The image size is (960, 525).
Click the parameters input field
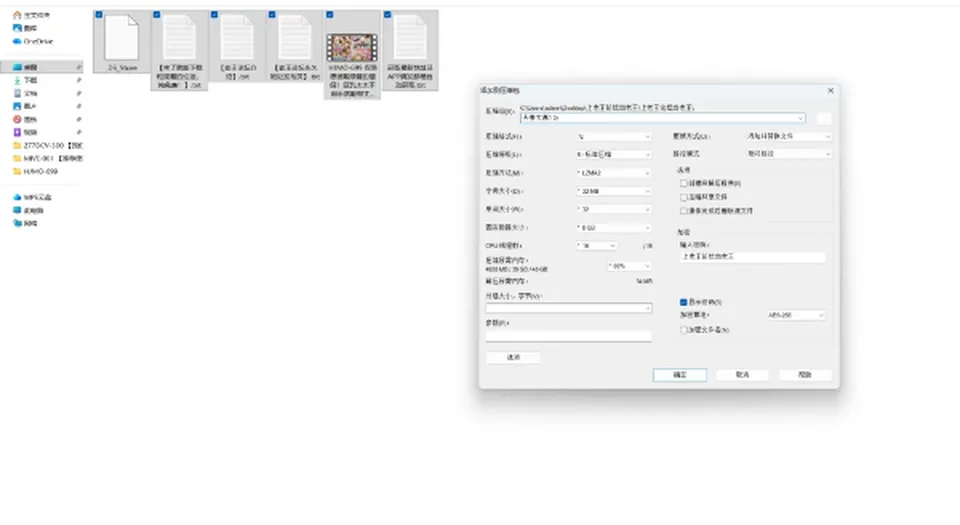point(569,335)
